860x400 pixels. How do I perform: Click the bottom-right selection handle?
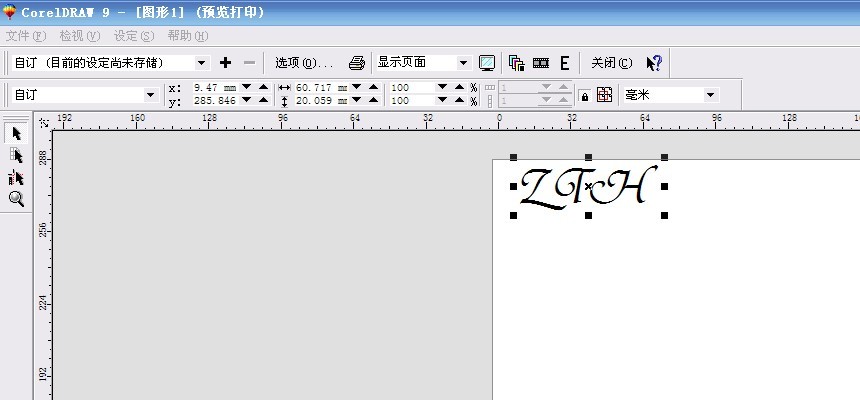tap(664, 216)
